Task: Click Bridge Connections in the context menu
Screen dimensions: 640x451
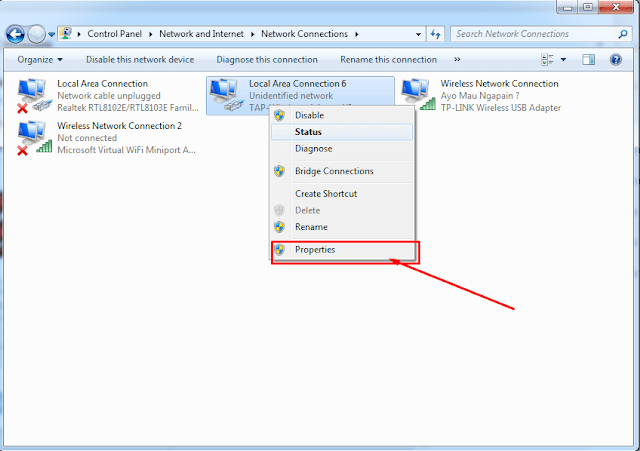Action: click(x=334, y=171)
